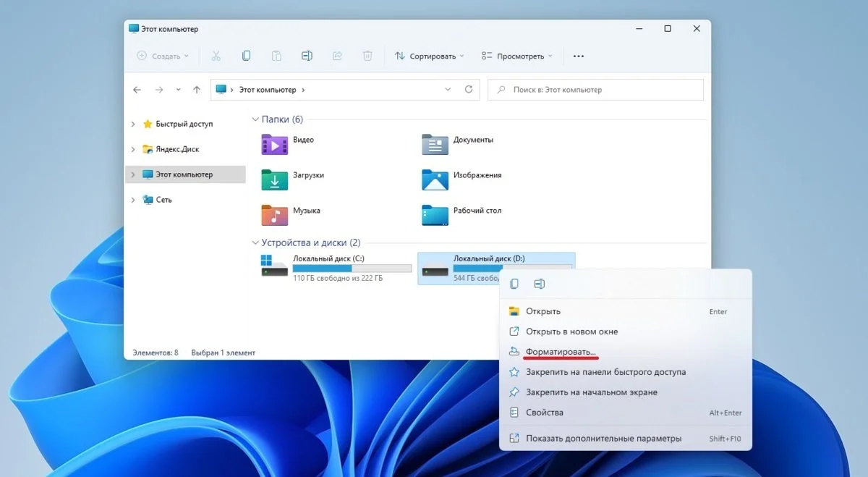The image size is (868, 477).
Task: Click the Создать button
Action: pos(163,56)
